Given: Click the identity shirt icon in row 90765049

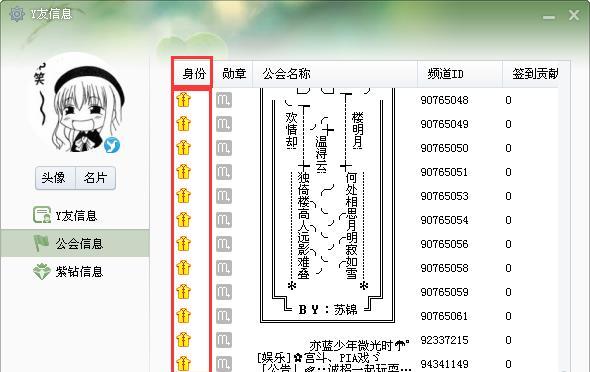Looking at the screenshot, I should click(x=183, y=124).
